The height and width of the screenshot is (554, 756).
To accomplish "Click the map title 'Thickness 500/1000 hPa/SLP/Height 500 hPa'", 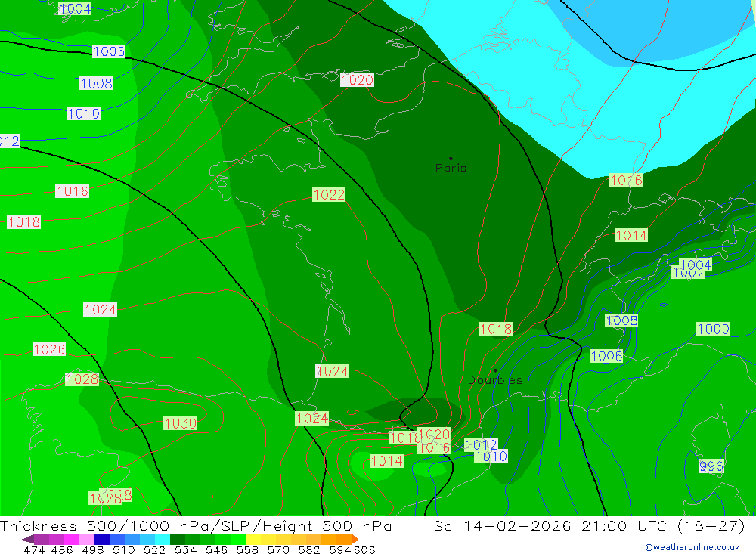I will coord(196,525).
